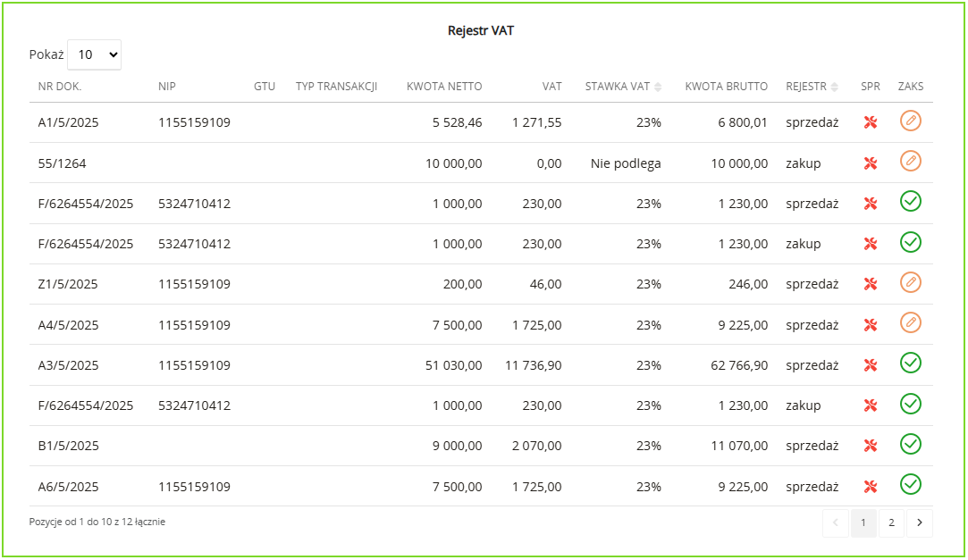The height and width of the screenshot is (560, 968).
Task: Click the VAT column header
Action: click(551, 87)
